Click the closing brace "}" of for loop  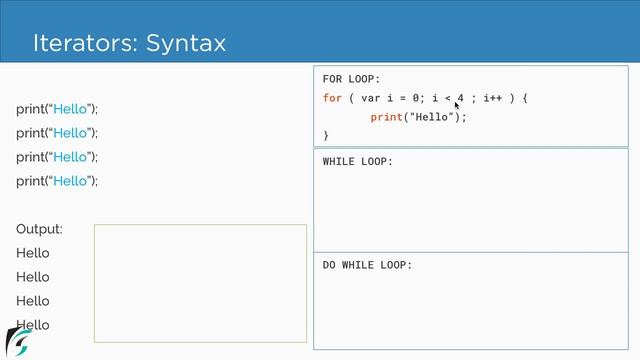[326, 136]
